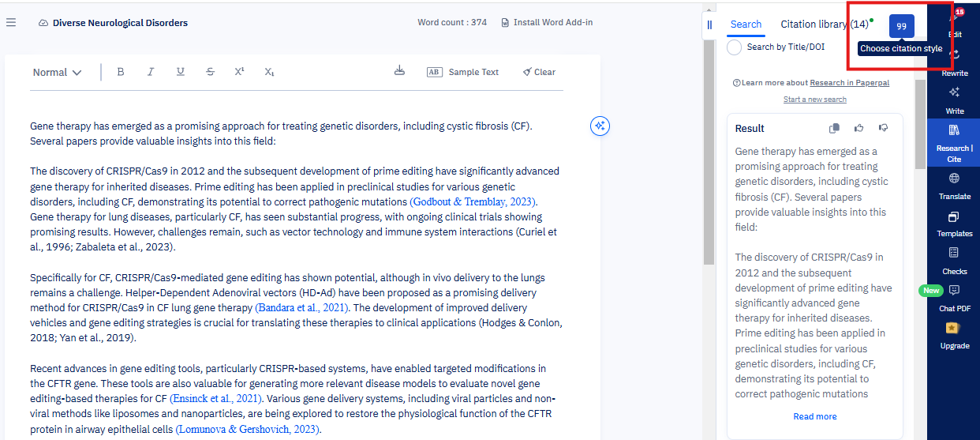Viewport: 980px width, 440px height.
Task: Click the document title Diverse Neurological Disorders
Action: [x=120, y=23]
